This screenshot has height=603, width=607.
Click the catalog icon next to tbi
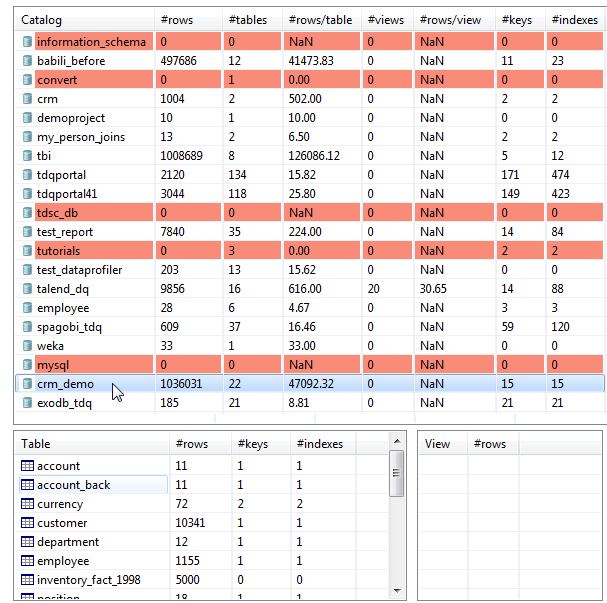pos(27,156)
